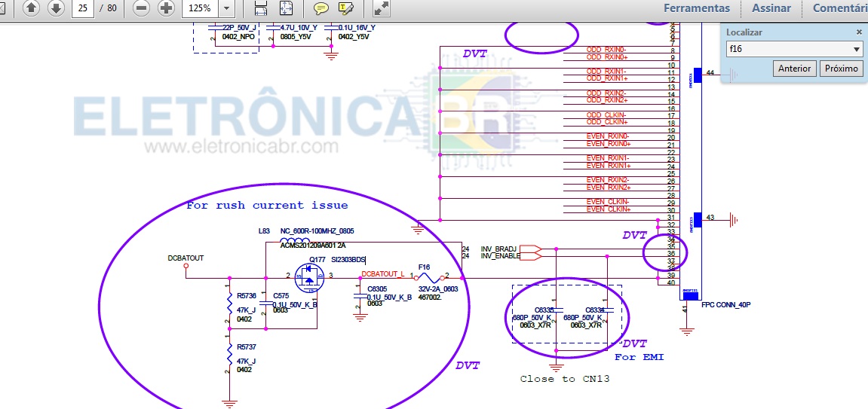Viewport: 868px width, 409px height.
Task: Click the page number field showing 25
Action: 84,8
